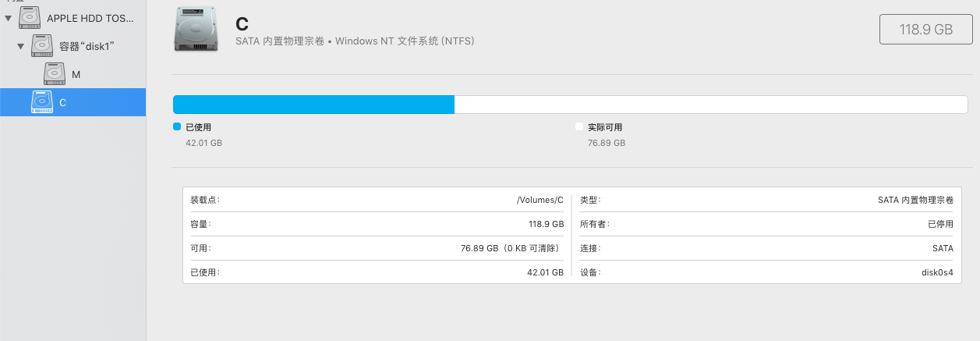Image resolution: width=980 pixels, height=341 pixels.
Task: Click the 118.9 GB capacity box
Action: 925,30
